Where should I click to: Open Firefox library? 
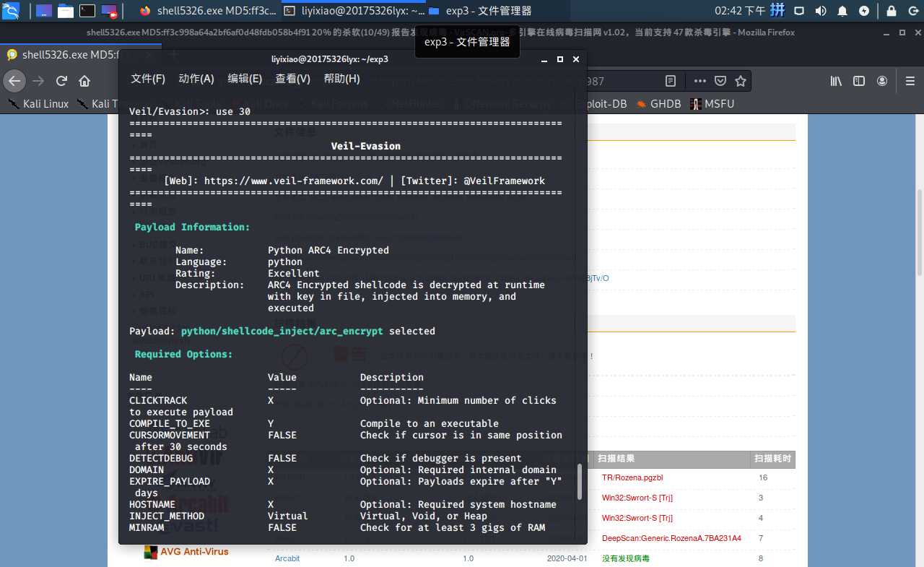pos(836,81)
